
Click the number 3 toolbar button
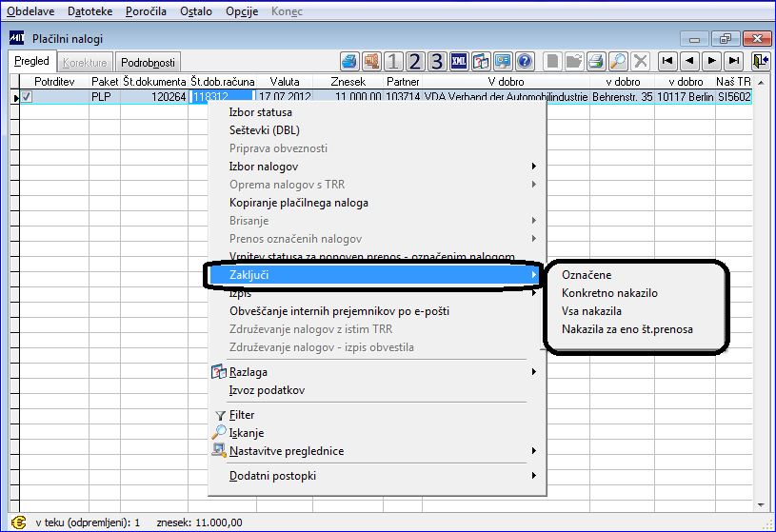coord(436,61)
